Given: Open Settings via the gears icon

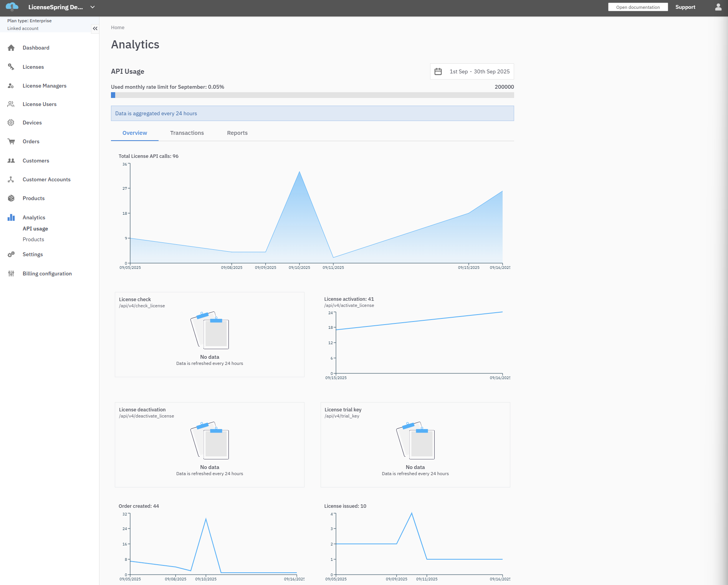Looking at the screenshot, I should (11, 254).
